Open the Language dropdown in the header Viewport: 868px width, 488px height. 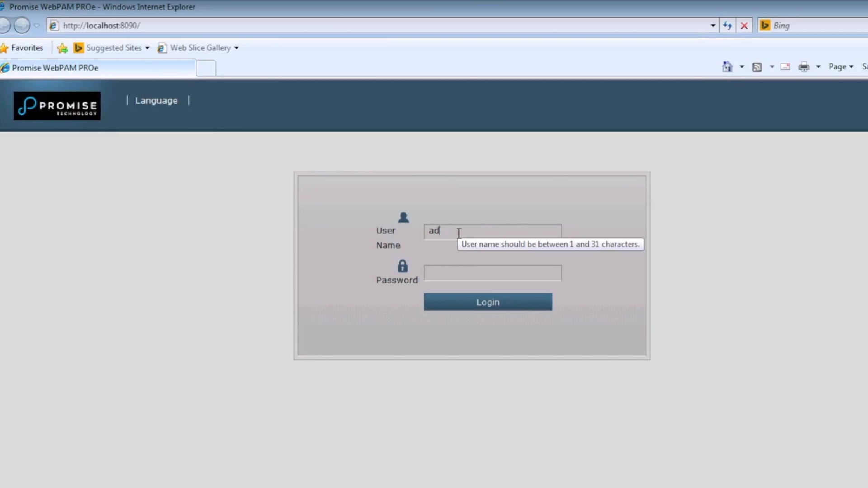pos(156,100)
